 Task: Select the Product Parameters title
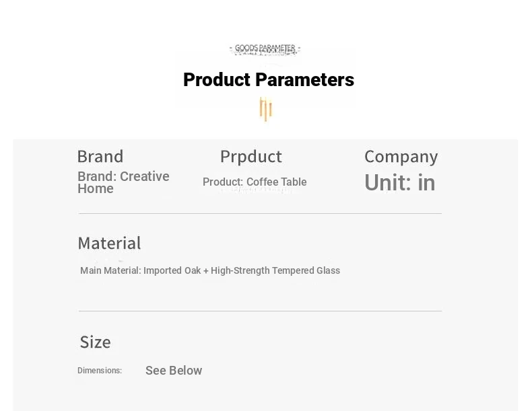click(269, 80)
